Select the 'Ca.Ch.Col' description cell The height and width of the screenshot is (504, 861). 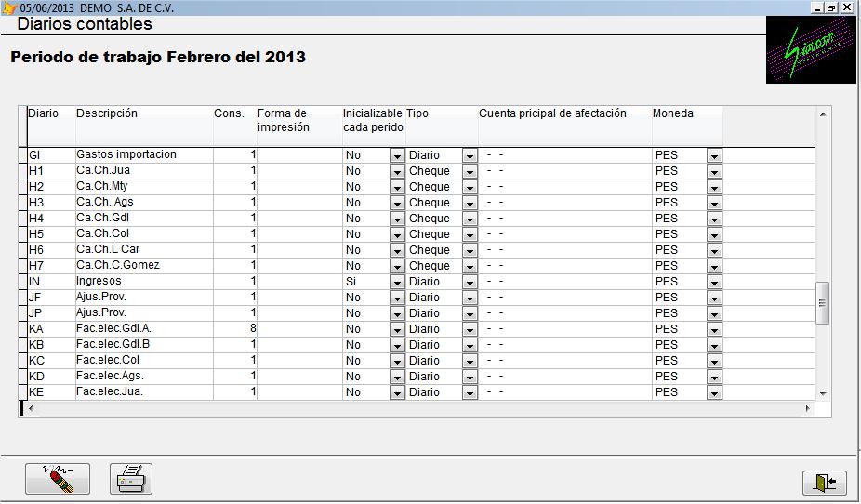tap(144, 234)
